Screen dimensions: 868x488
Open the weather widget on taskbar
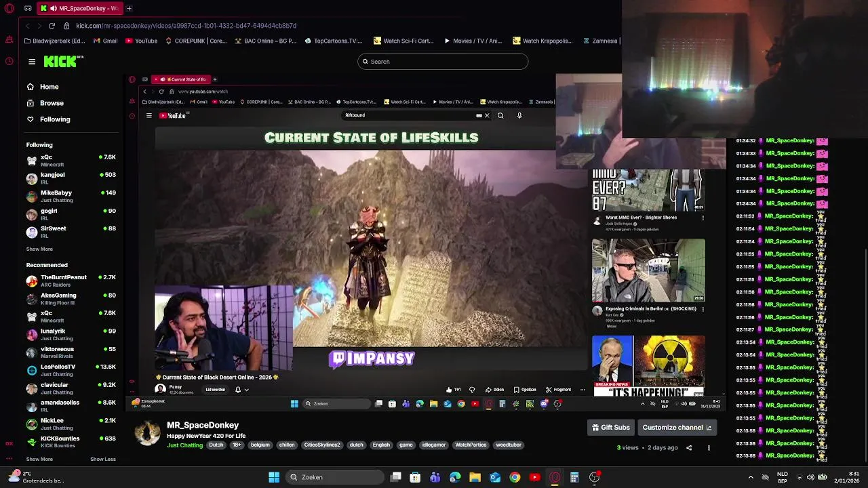37,477
